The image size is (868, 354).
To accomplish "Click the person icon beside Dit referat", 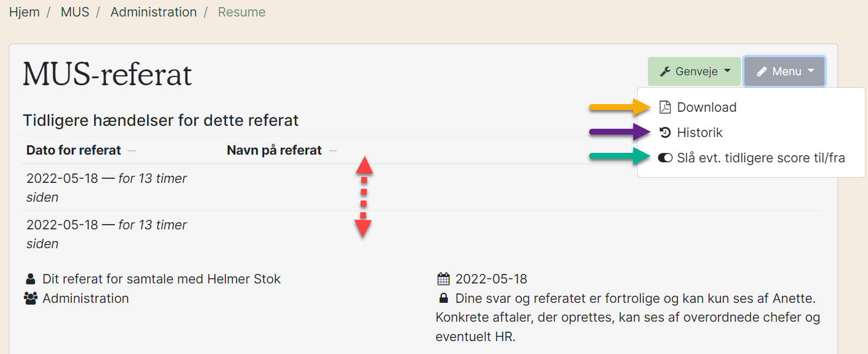I will (31, 279).
